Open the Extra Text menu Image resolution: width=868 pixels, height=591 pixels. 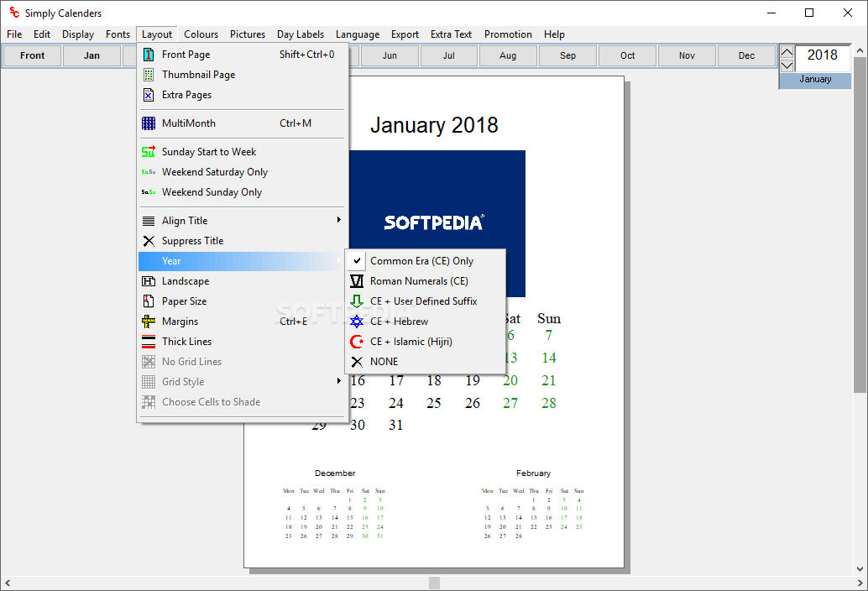point(451,34)
